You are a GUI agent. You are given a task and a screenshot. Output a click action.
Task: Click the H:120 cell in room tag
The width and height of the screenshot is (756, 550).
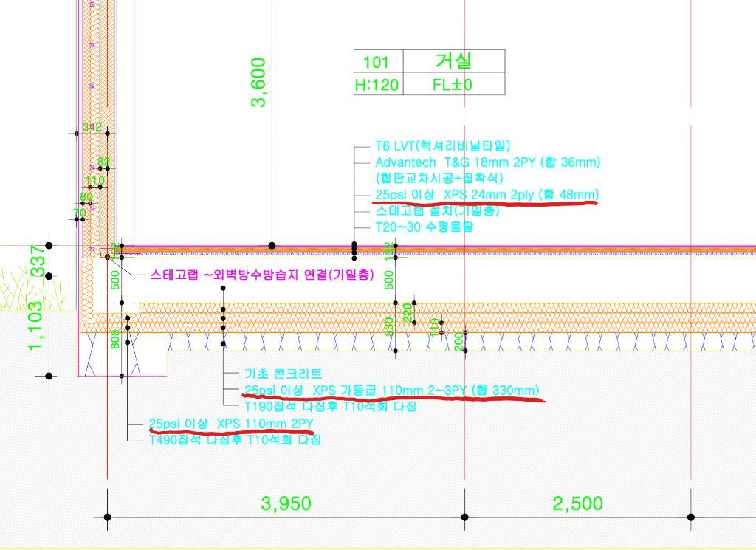377,85
